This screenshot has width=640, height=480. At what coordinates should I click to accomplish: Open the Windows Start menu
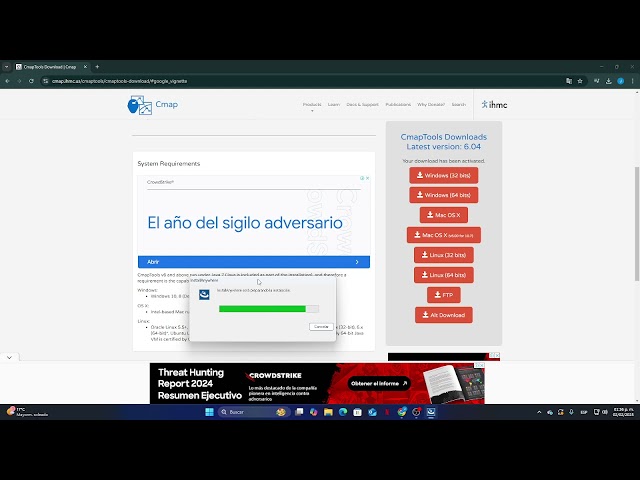point(209,412)
